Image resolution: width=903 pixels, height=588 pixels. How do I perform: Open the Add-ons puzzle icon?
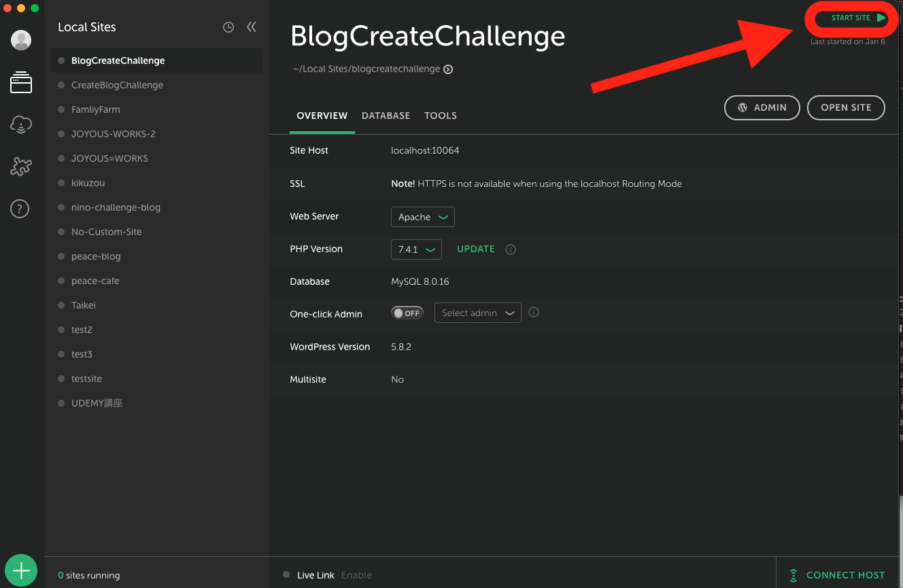coord(21,167)
